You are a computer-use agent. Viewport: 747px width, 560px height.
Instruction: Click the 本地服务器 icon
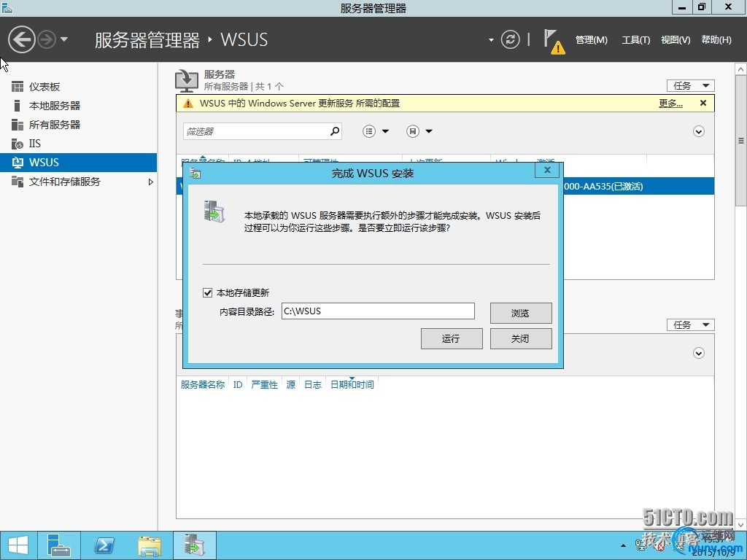pos(18,106)
